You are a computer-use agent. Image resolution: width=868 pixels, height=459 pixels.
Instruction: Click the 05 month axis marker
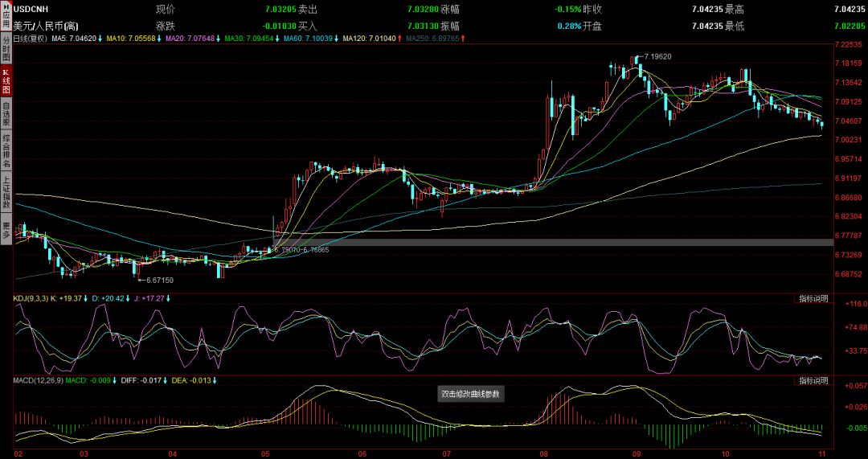[264, 454]
